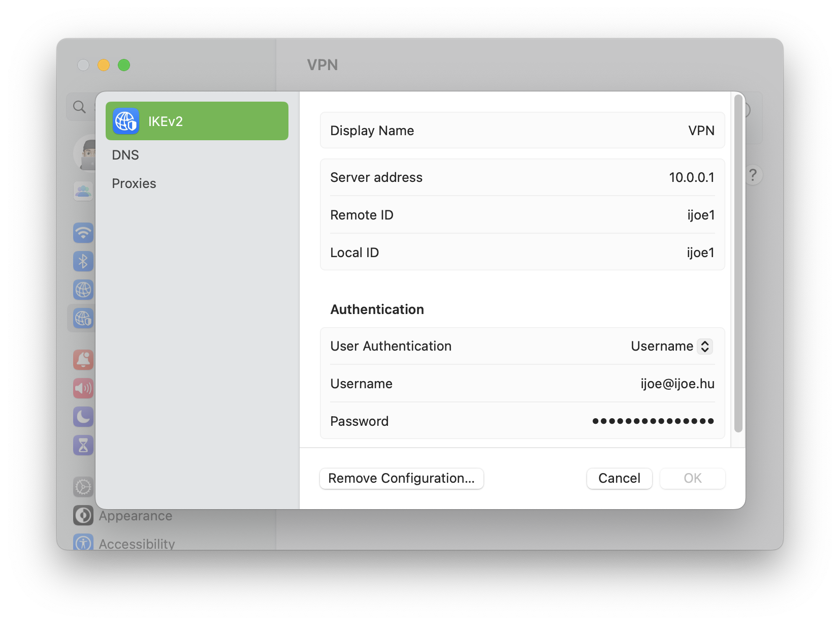Open Focus moon icon in sidebar

[83, 417]
